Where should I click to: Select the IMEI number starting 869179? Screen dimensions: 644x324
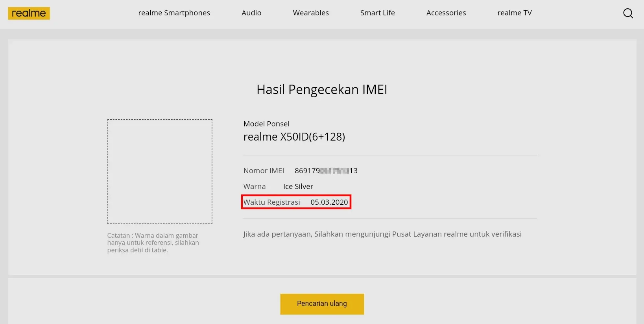coord(326,171)
